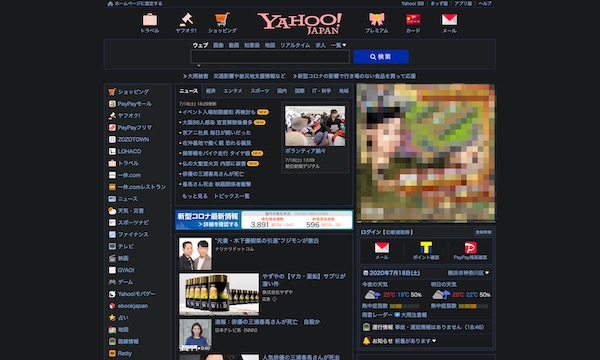Click the ログイン link
This screenshot has height=360, width=600.
pos(371,232)
